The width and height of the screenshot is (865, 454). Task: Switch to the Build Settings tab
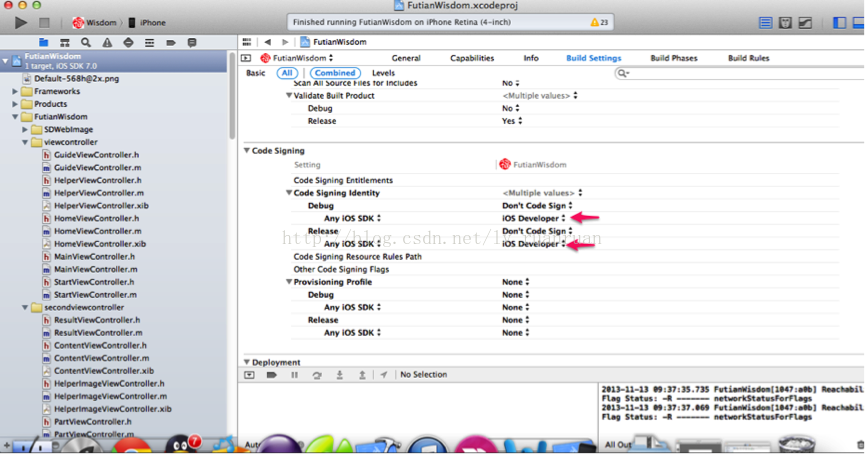[x=594, y=58]
